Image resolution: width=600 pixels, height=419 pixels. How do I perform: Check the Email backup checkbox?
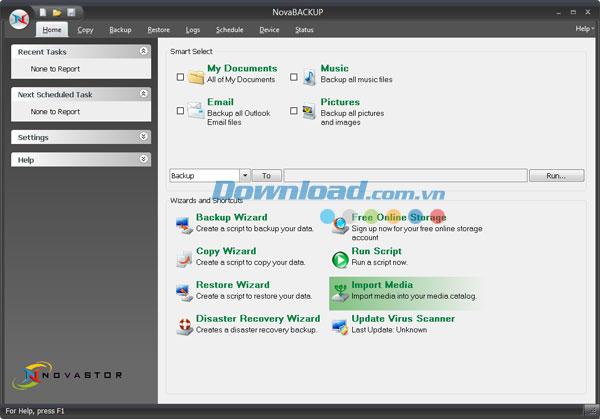180,111
